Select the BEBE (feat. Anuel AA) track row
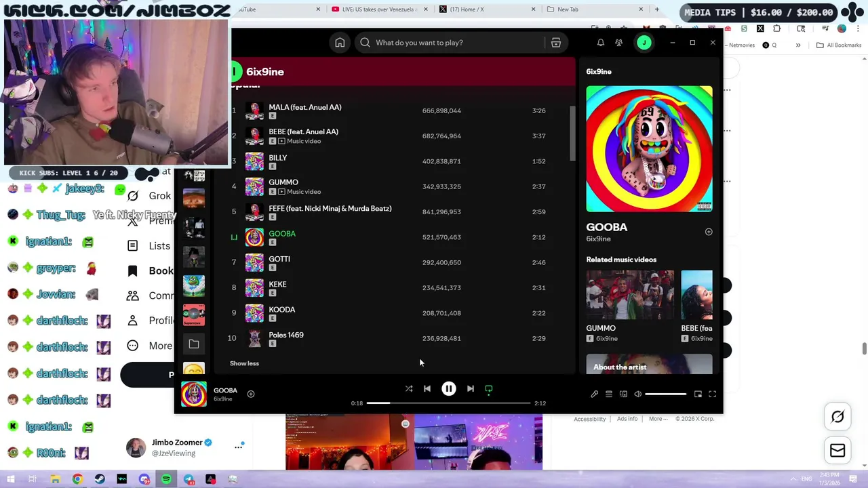This screenshot has width=868, height=488. 396,136
